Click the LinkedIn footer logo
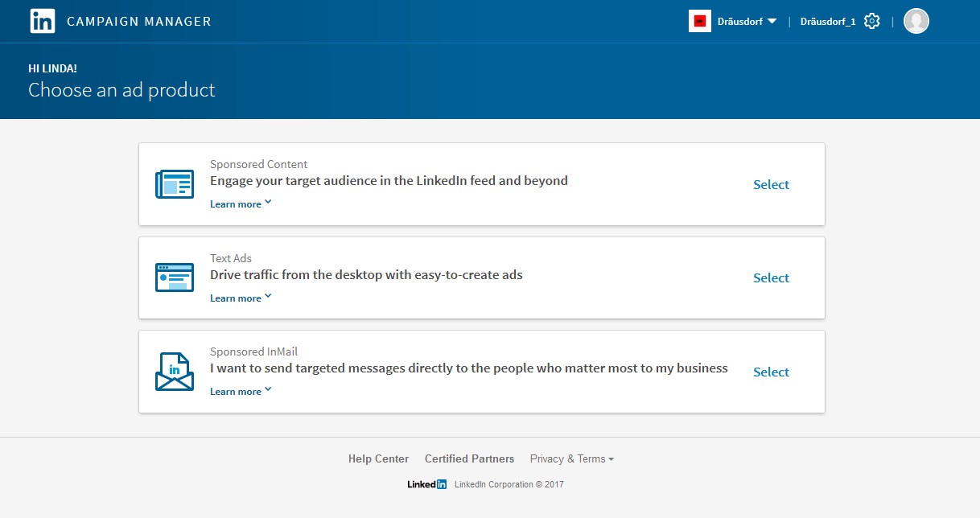 [426, 484]
